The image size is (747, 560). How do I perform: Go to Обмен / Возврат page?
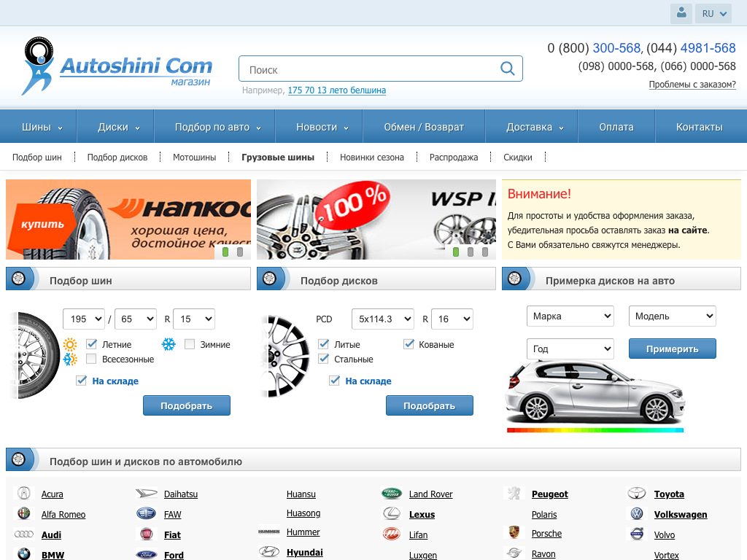pyautogui.click(x=424, y=127)
